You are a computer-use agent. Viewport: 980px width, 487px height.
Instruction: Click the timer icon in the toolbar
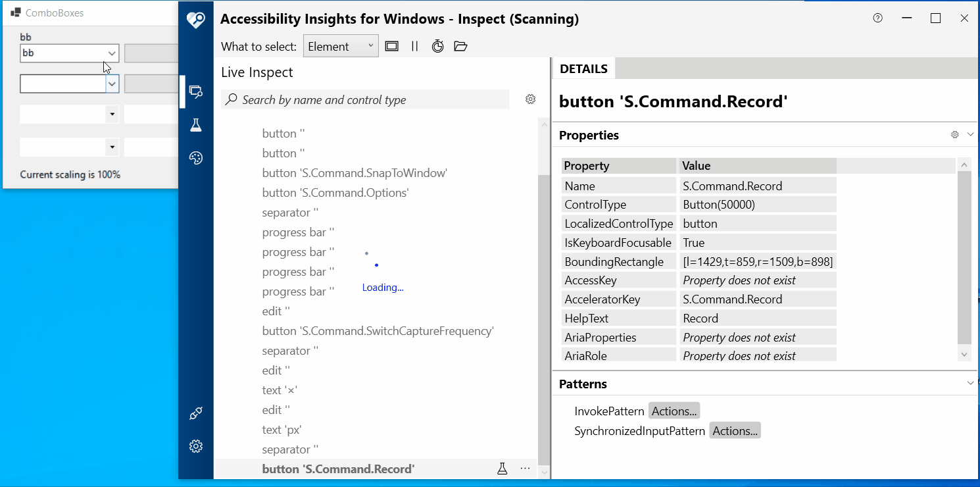pyautogui.click(x=437, y=46)
